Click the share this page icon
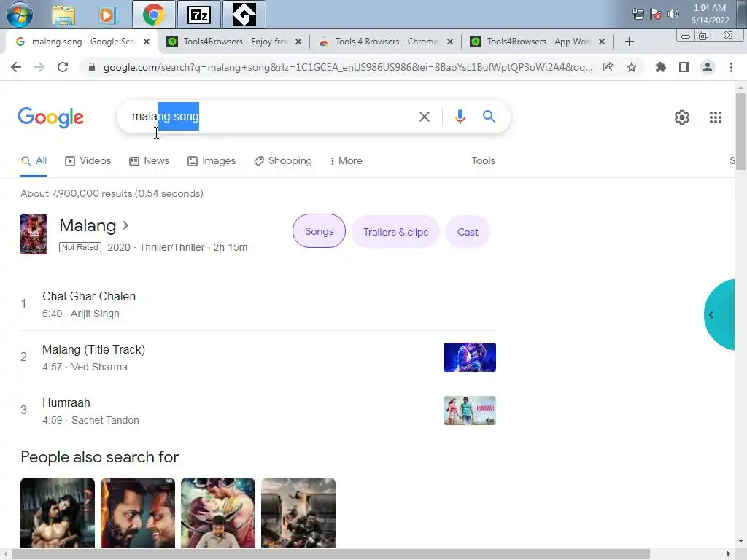Image resolution: width=747 pixels, height=560 pixels. pyautogui.click(x=608, y=67)
